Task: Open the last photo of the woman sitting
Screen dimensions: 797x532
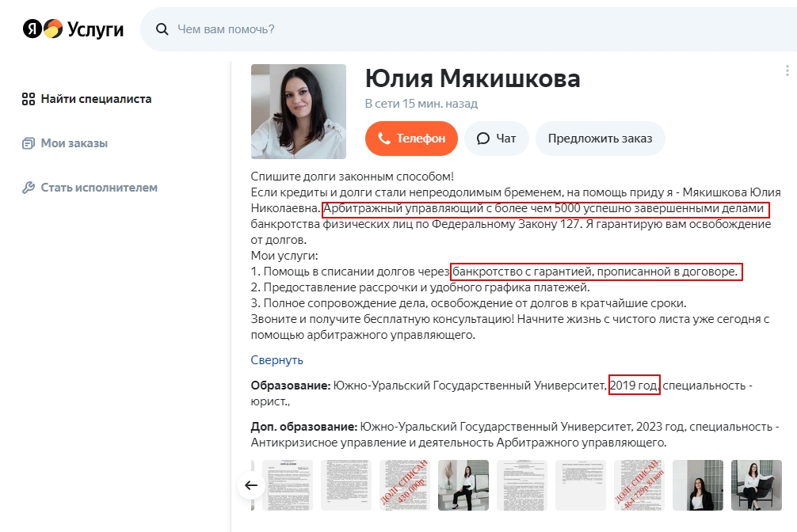Action: coord(757,485)
